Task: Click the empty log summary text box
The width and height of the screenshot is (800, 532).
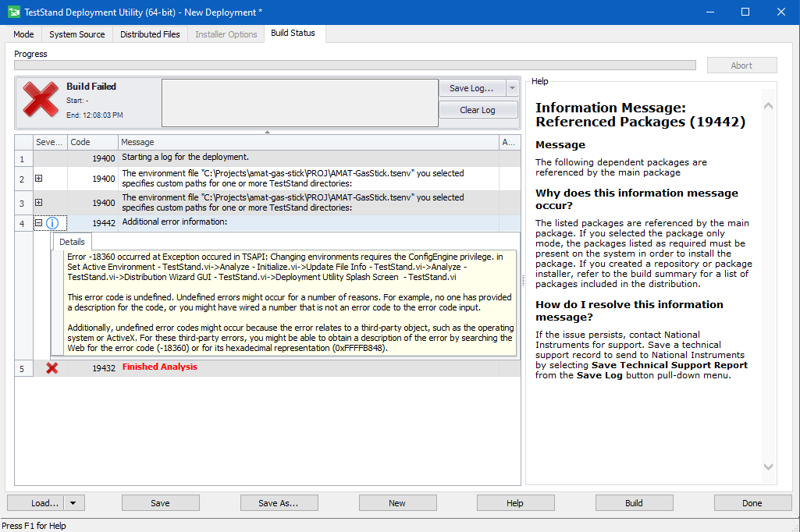Action: click(300, 102)
